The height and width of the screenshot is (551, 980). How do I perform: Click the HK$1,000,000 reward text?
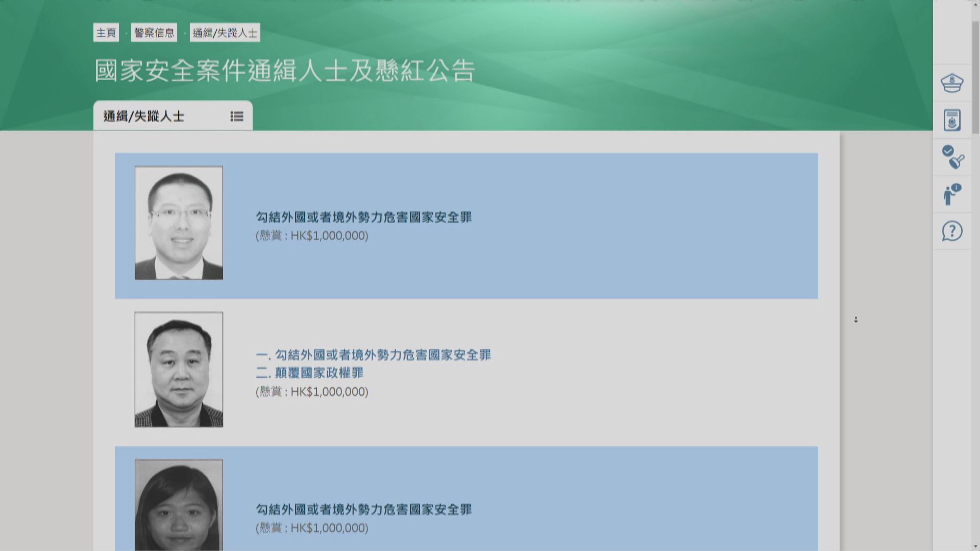tap(311, 236)
